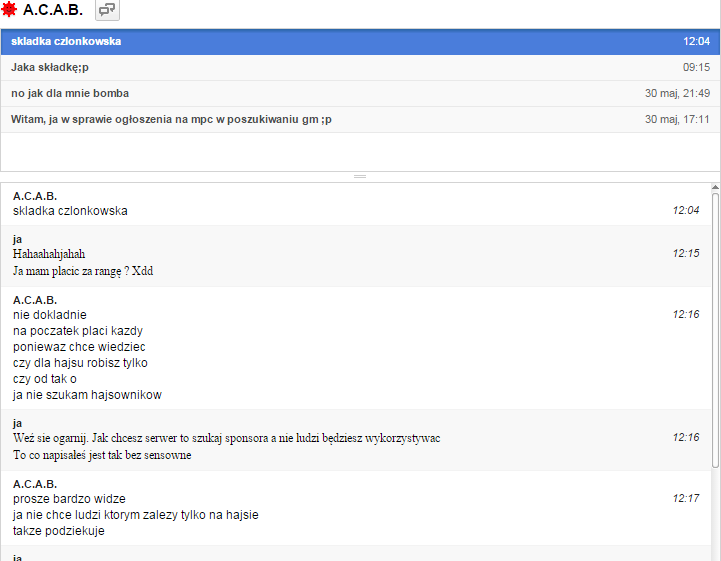Click the message 'ja nie szukam hajsownikow'
Viewport: 721px width, 561px height.
(87, 395)
